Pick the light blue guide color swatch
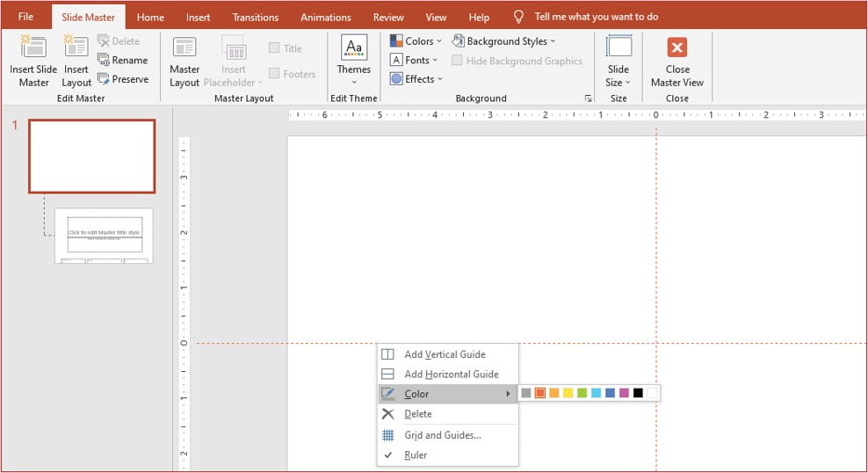 596,393
